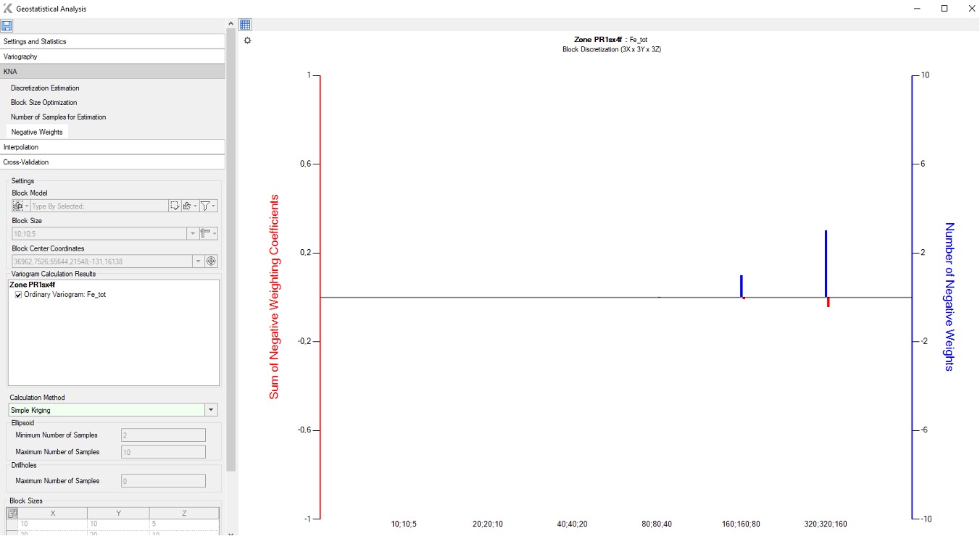This screenshot has width=980, height=536.
Task: Select the Negative Weights tab
Action: click(x=36, y=131)
